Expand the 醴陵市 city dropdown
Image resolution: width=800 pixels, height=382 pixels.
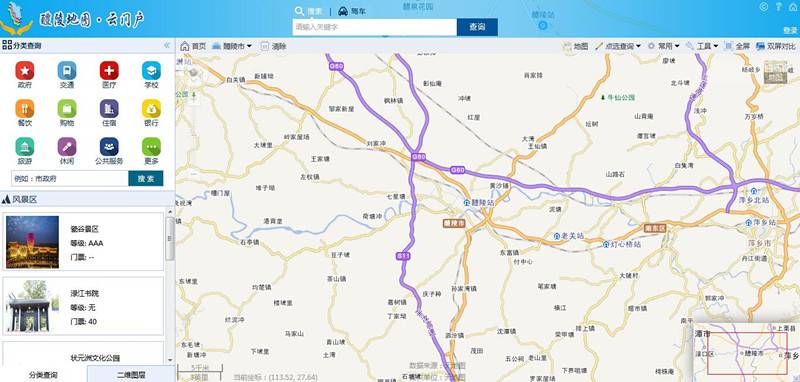[232, 46]
